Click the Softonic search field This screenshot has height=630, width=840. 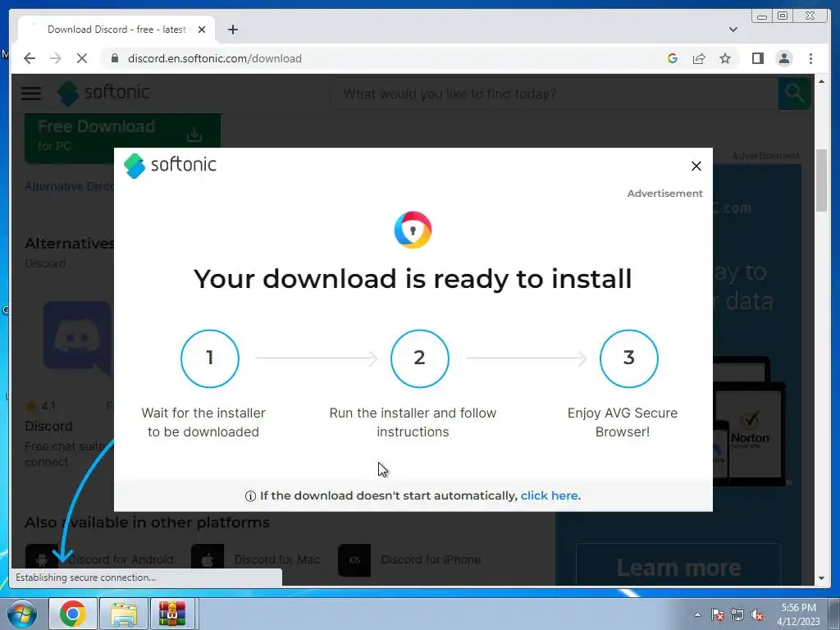555,94
